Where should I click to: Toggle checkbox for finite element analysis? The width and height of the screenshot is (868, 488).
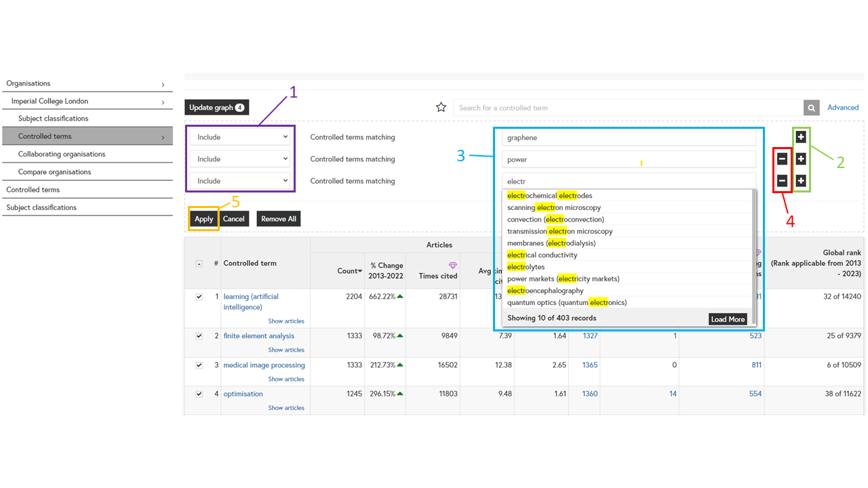199,336
